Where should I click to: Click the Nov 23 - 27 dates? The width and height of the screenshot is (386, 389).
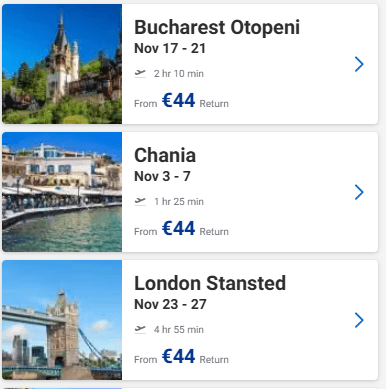[x=170, y=304]
